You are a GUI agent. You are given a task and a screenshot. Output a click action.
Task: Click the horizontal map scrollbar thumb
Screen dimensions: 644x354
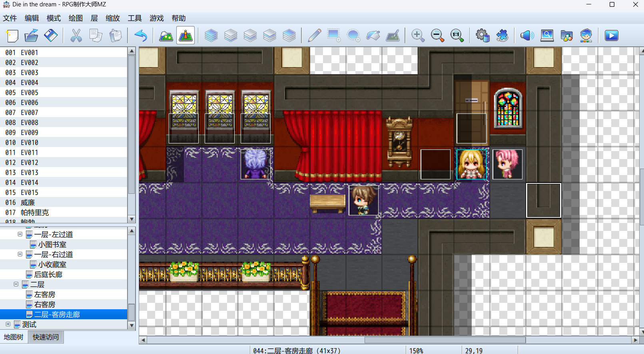click(445, 340)
